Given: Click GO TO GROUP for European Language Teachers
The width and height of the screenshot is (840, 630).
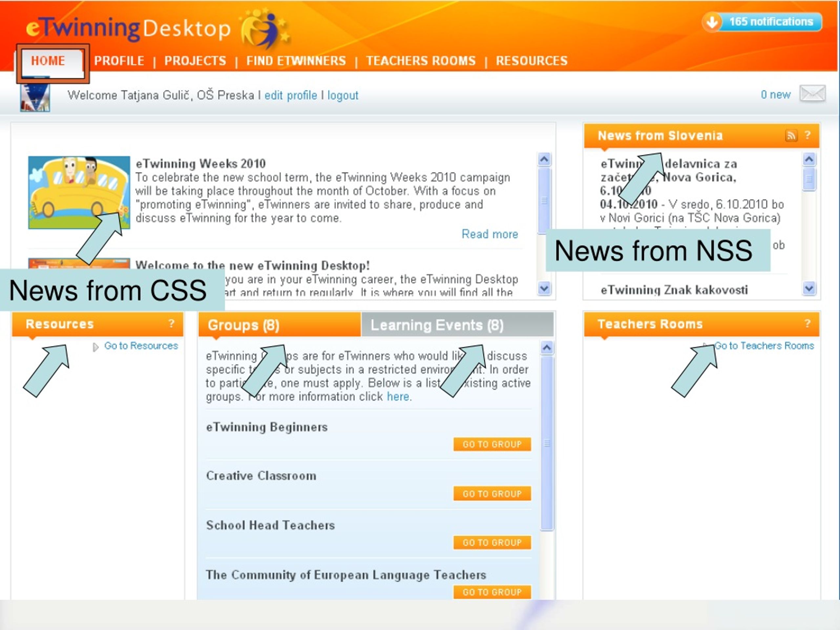Looking at the screenshot, I should [492, 592].
